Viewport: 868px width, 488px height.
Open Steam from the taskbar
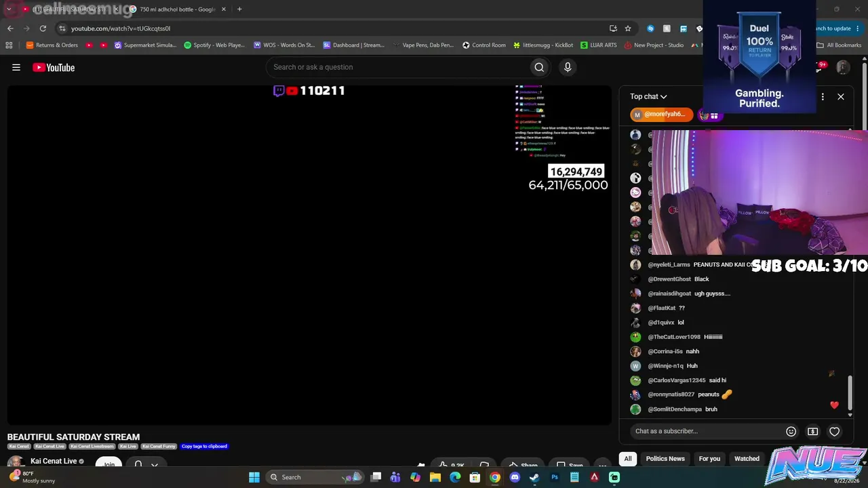(x=534, y=477)
